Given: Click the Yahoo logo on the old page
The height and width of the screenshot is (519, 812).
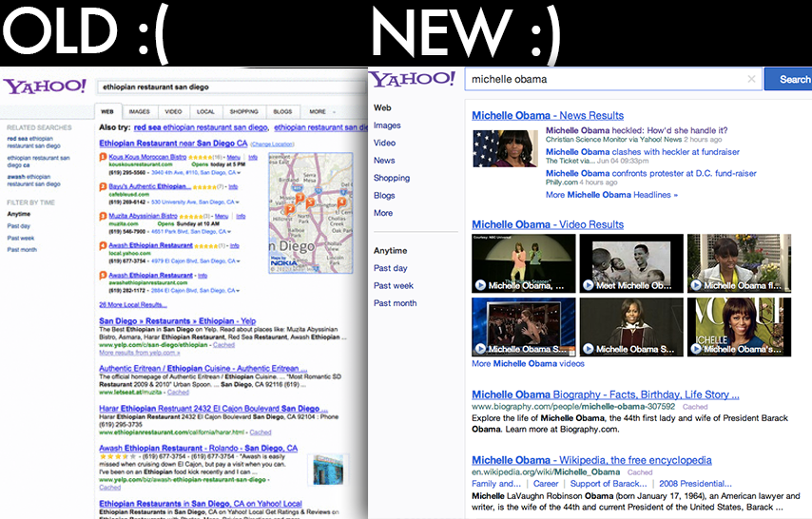Looking at the screenshot, I should pyautogui.click(x=45, y=86).
